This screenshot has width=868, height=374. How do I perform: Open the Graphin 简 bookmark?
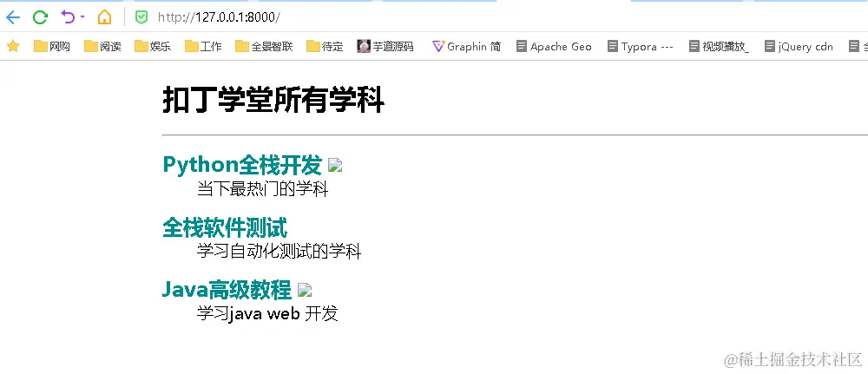pyautogui.click(x=466, y=47)
